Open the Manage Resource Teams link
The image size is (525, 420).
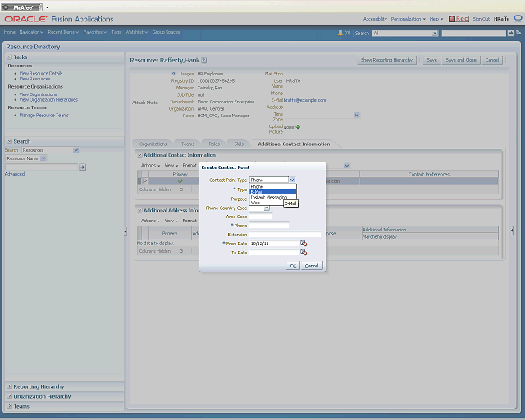(x=43, y=115)
